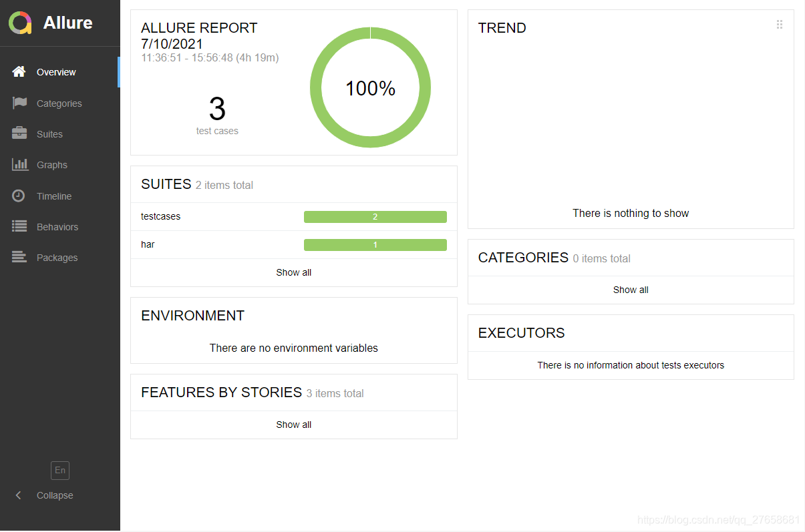Select the Overview home icon in sidebar
This screenshot has height=532, width=805.
tap(19, 71)
